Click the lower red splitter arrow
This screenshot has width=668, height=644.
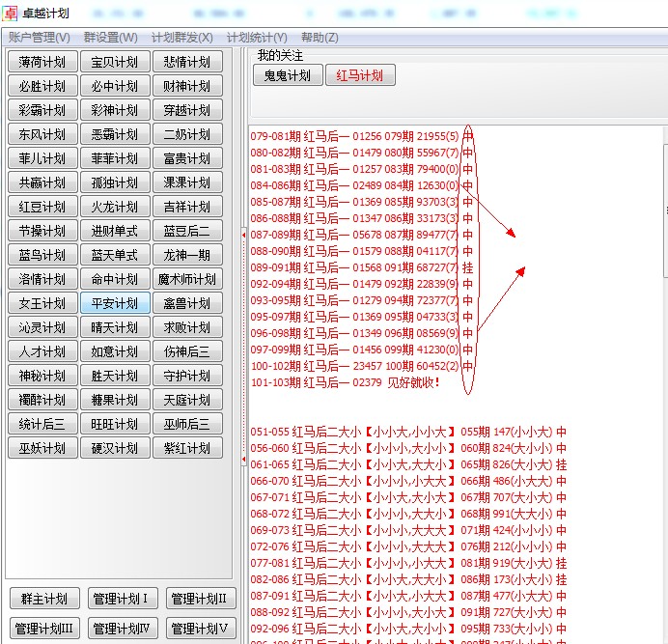pos(244,461)
